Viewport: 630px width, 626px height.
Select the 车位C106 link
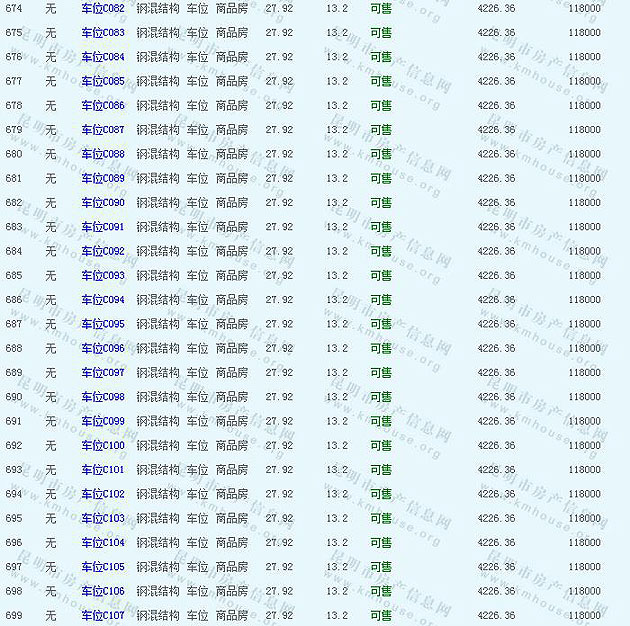click(x=103, y=591)
